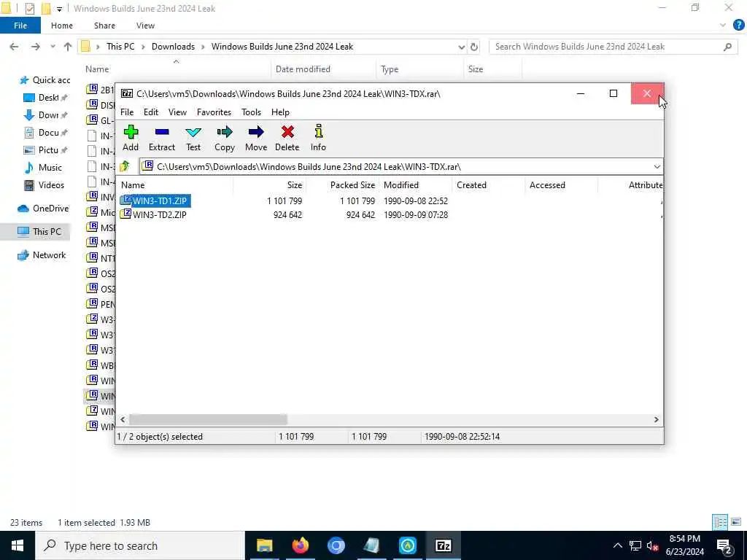Image resolution: width=747 pixels, height=560 pixels.
Task: Click the left arrow of 7-Zip horizontal scrollbar
Action: pos(123,419)
